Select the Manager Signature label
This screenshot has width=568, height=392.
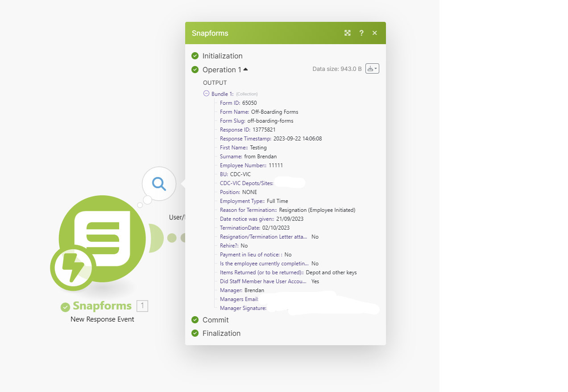(x=243, y=308)
